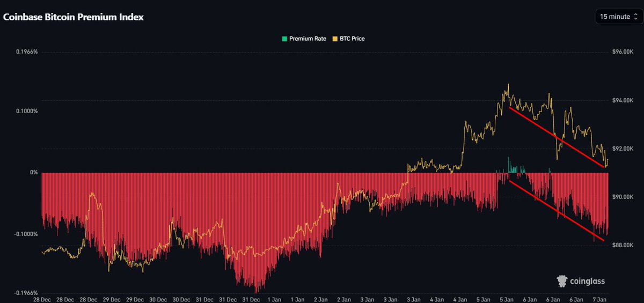Click the $88.00K right axis label

[623, 245]
